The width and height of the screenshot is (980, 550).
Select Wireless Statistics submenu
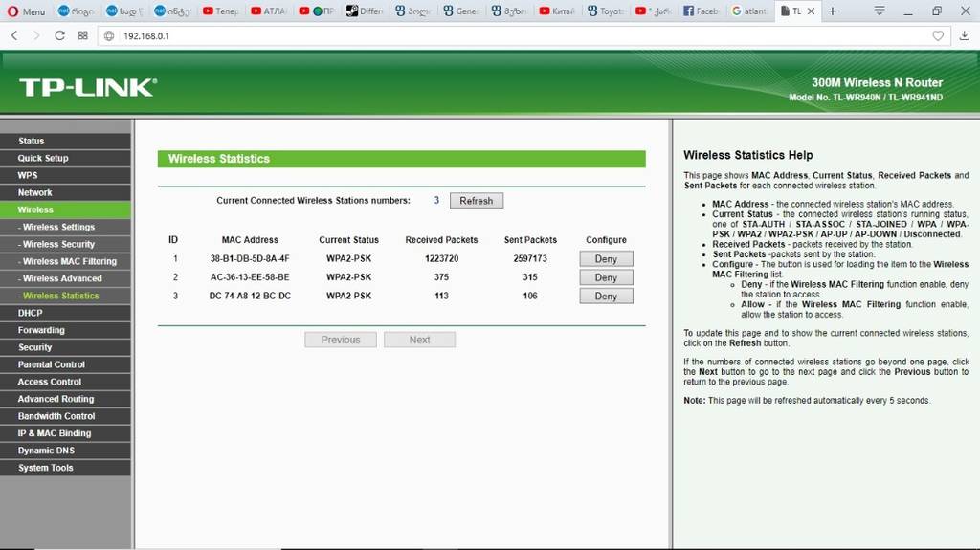tap(66, 296)
